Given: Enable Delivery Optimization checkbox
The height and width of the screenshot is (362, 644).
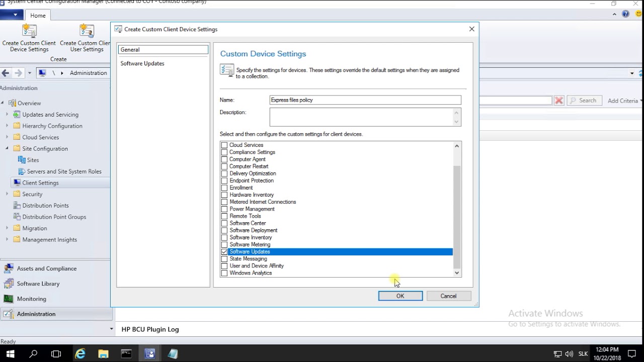Looking at the screenshot, I should pyautogui.click(x=224, y=173).
